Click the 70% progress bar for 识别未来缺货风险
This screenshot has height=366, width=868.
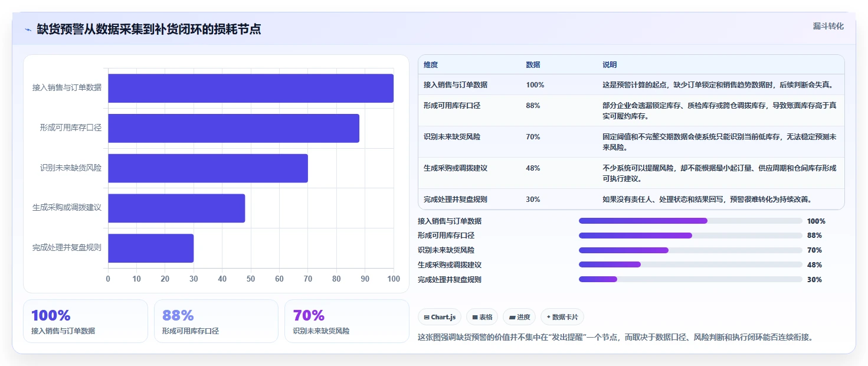[690, 250]
